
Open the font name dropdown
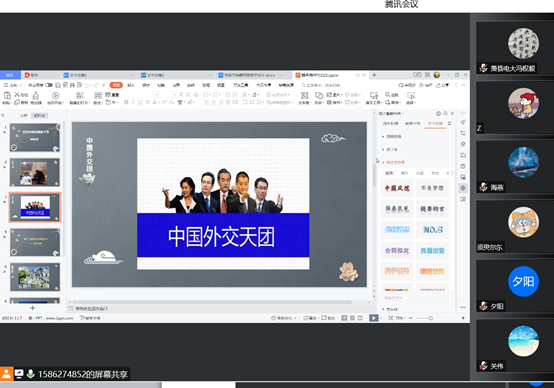140,95
